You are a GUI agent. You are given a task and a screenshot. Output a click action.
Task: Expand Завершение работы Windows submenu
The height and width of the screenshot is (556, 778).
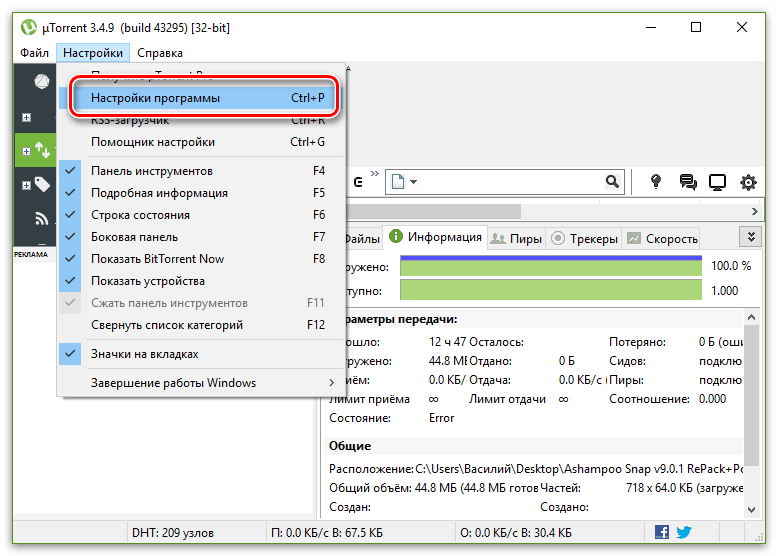(201, 383)
